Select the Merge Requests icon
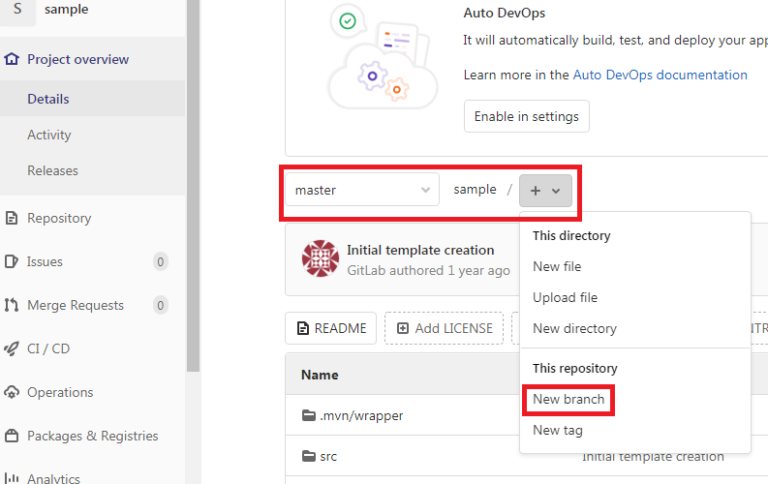 coord(11,305)
